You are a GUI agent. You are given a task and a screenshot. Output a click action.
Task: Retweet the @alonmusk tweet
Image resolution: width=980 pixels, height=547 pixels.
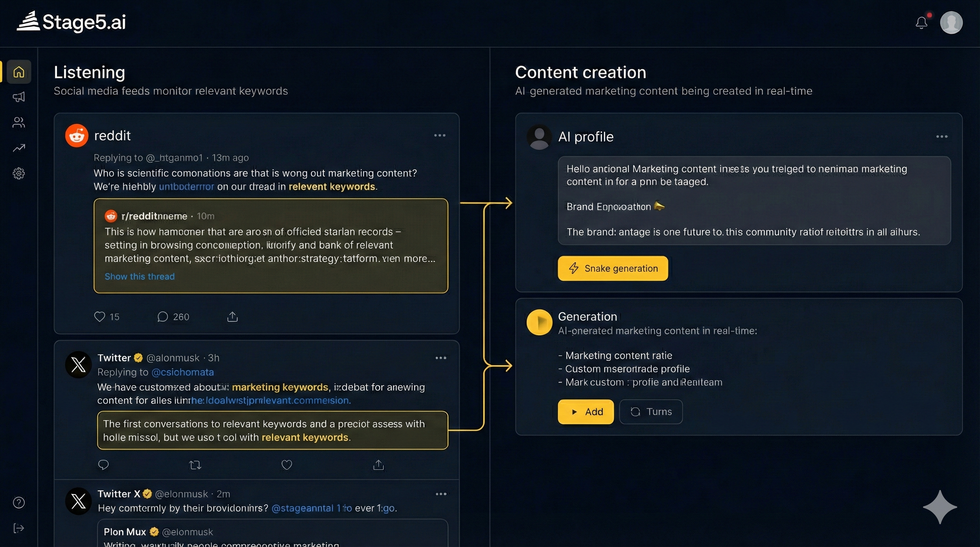coord(195,465)
